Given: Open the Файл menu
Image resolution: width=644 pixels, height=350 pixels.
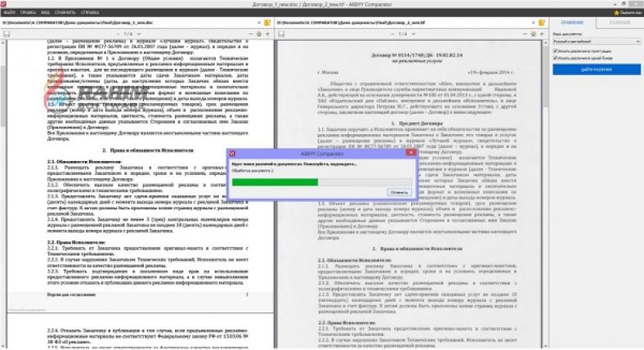Looking at the screenshot, I should (10, 14).
